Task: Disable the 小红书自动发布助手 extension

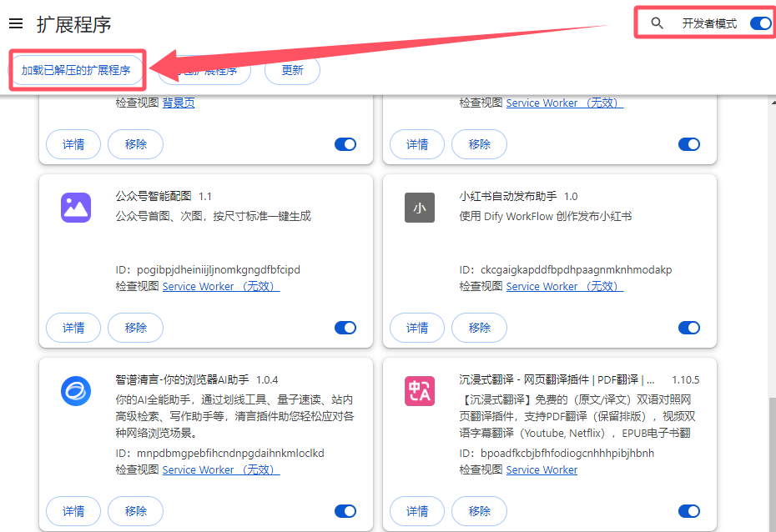Action: coord(689,328)
